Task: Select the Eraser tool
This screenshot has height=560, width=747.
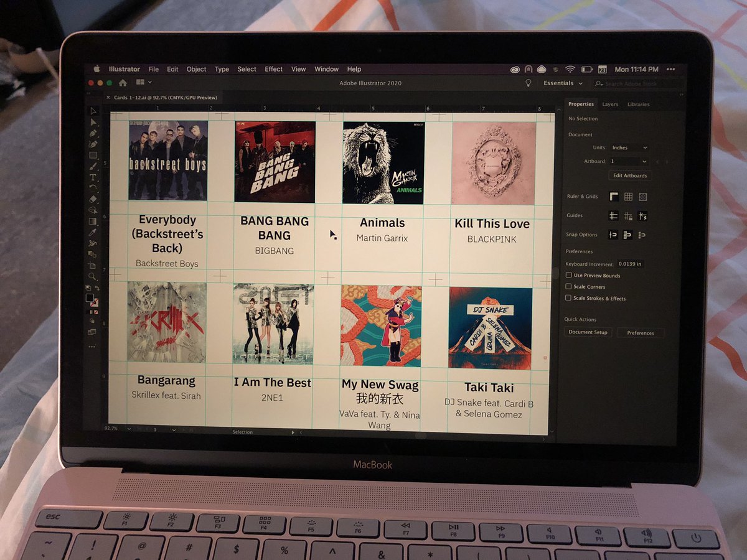Action: pos(93,199)
